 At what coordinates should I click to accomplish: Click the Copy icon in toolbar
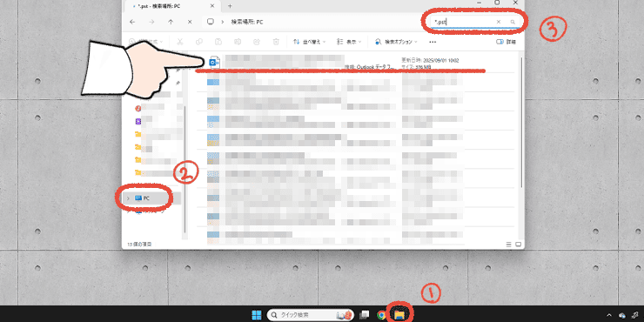tap(199, 42)
